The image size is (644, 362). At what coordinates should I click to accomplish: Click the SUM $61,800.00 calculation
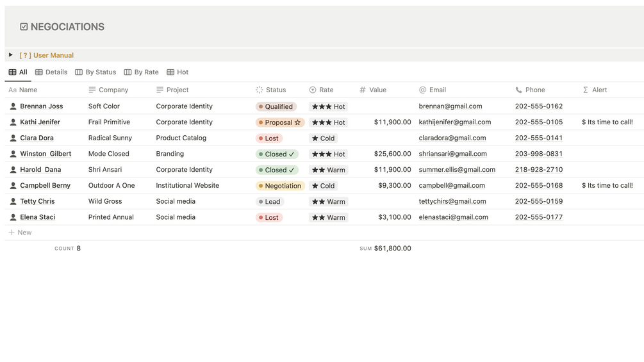click(385, 249)
